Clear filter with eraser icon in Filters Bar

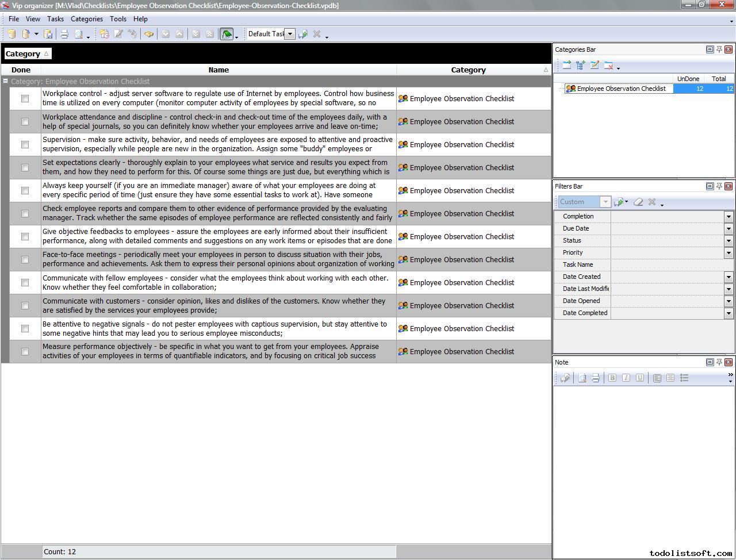point(638,202)
